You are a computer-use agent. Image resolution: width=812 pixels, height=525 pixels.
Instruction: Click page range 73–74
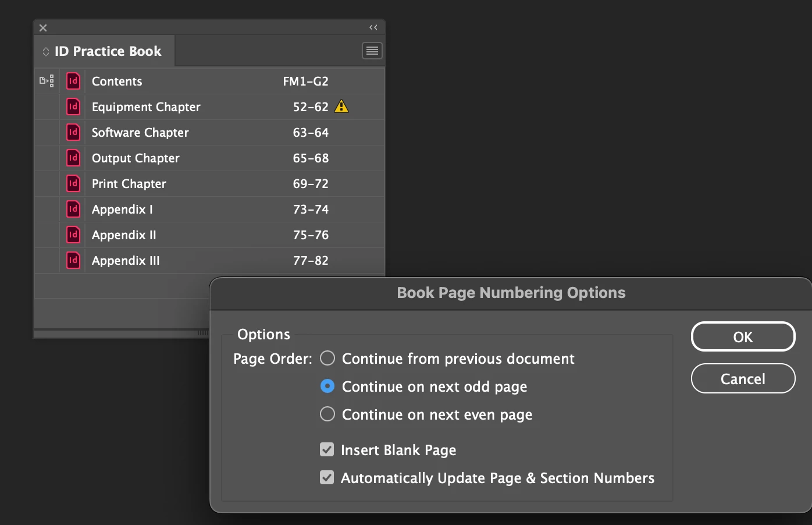[311, 210]
